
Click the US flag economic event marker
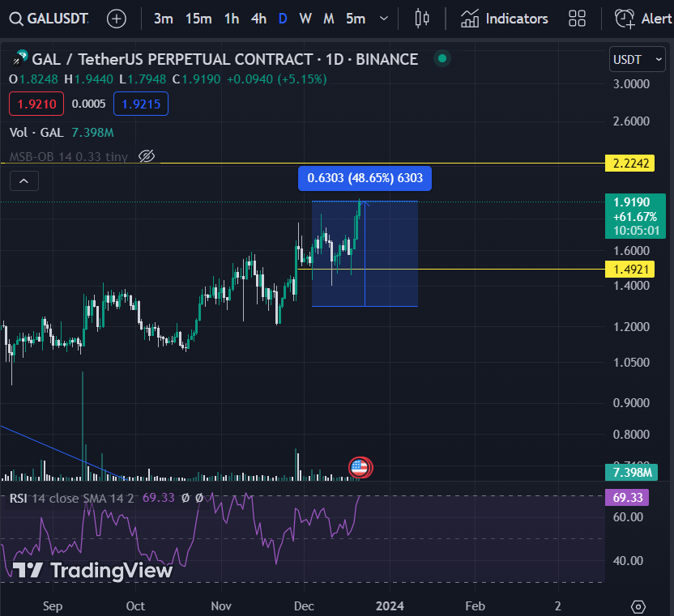pos(360,468)
